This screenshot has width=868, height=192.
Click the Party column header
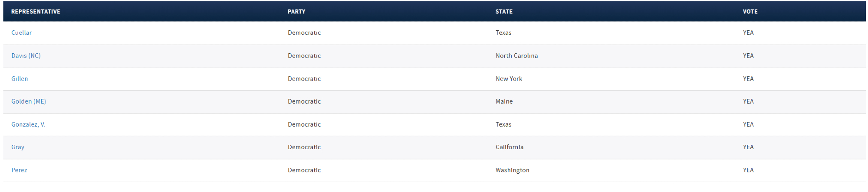tap(296, 12)
